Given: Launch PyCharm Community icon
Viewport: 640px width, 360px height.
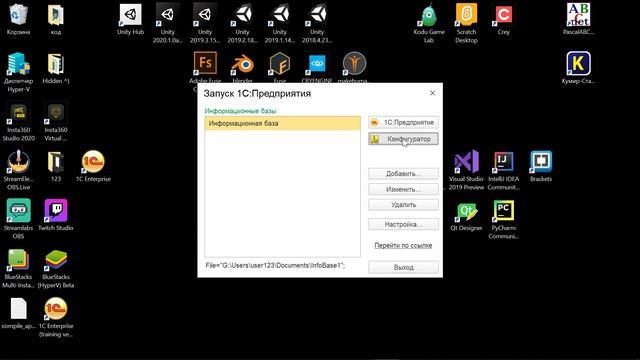Looking at the screenshot, I should pos(504,220).
